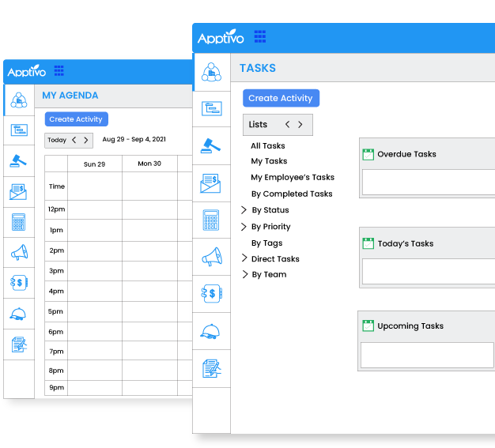Open projects Gantt icon in My Agenda sidebar

(x=19, y=130)
